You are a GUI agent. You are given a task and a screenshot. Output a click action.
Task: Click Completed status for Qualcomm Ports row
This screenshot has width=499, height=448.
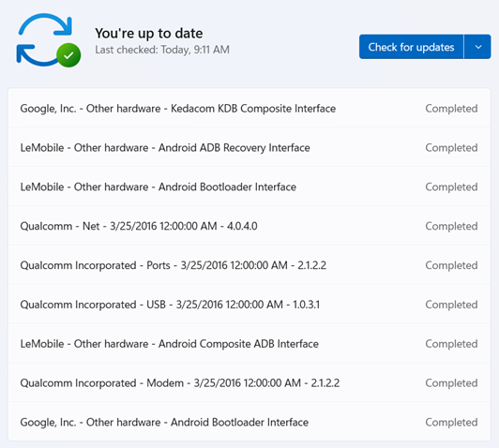451,265
